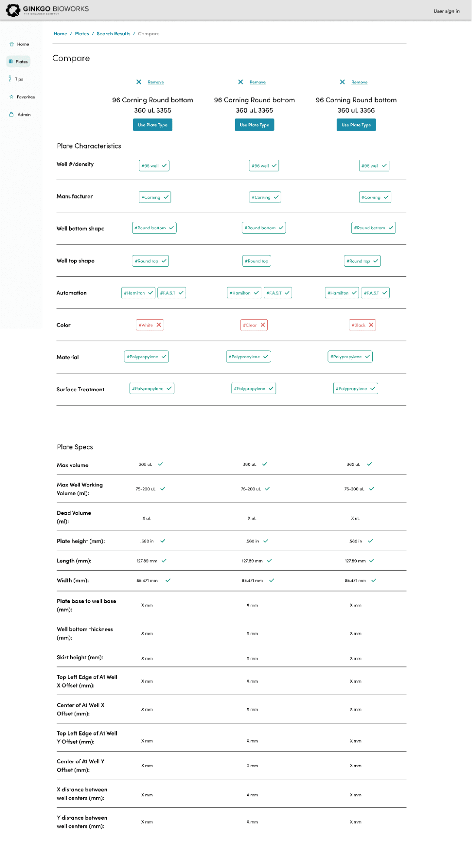
Task: Go to Search Results breadcrumb
Action: [x=113, y=34]
